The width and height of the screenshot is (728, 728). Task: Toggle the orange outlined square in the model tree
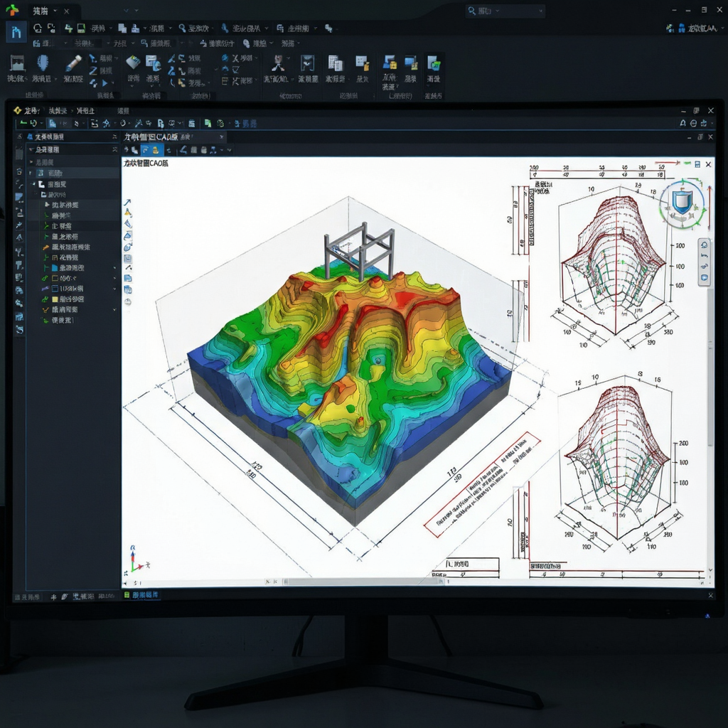point(55,278)
